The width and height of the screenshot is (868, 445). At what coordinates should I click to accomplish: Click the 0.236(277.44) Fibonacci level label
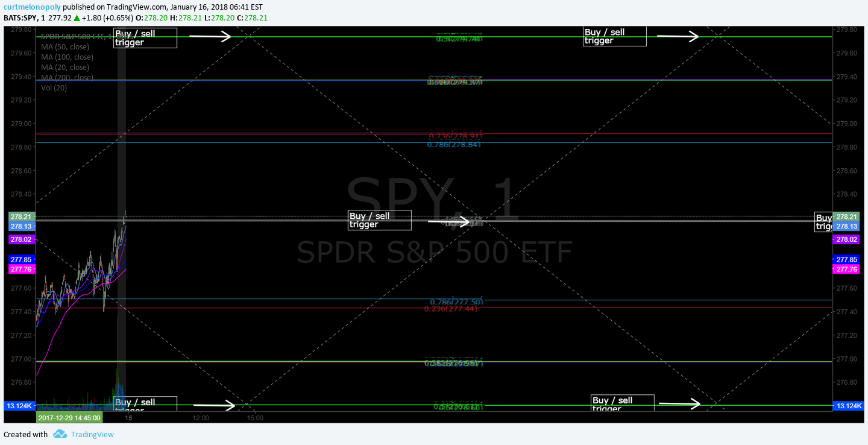(x=451, y=309)
